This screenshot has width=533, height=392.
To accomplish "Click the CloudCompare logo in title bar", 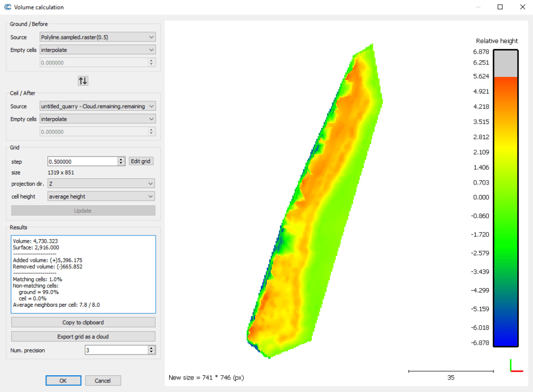I will (7, 7).
